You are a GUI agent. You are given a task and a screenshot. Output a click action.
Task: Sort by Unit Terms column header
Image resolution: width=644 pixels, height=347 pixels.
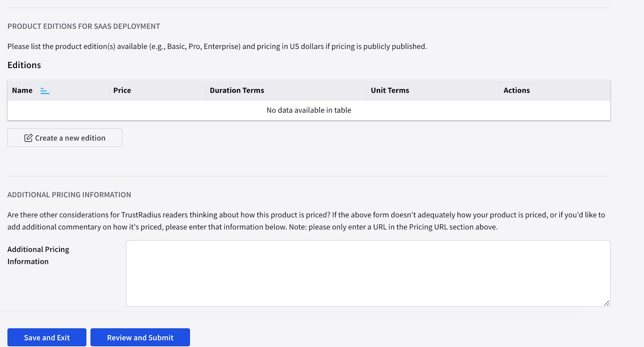coord(433,90)
